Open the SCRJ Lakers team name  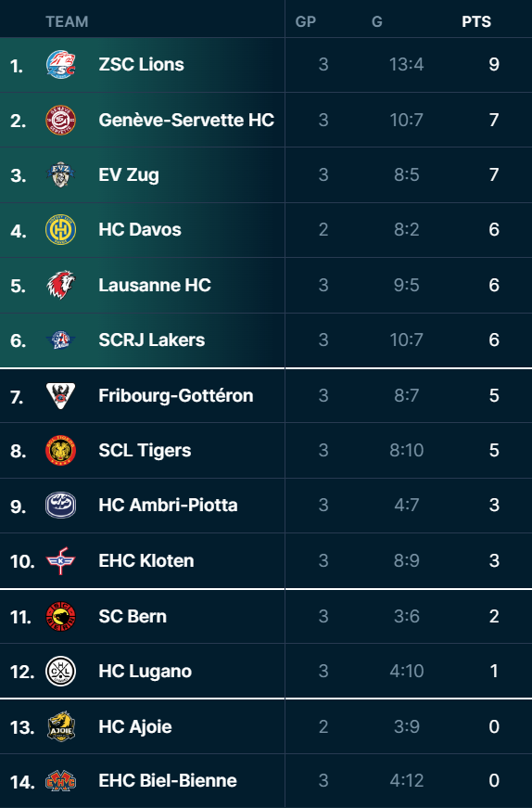pyautogui.click(x=151, y=340)
